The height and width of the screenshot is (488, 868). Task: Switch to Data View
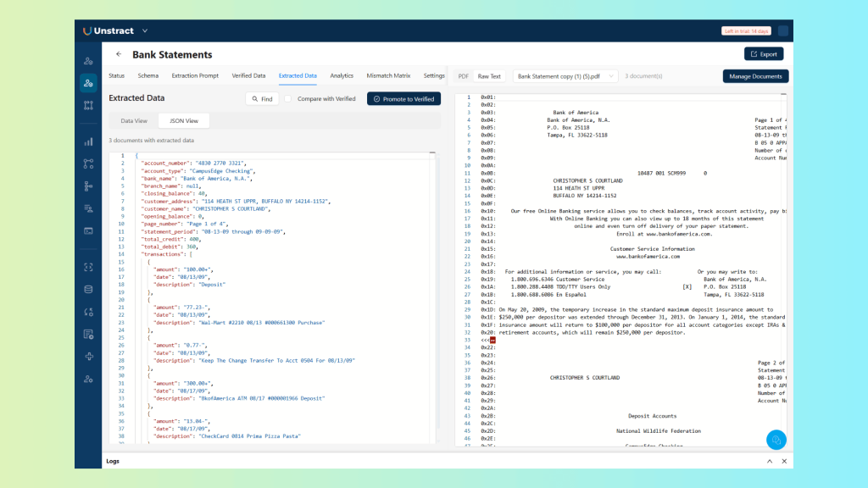pos(134,121)
